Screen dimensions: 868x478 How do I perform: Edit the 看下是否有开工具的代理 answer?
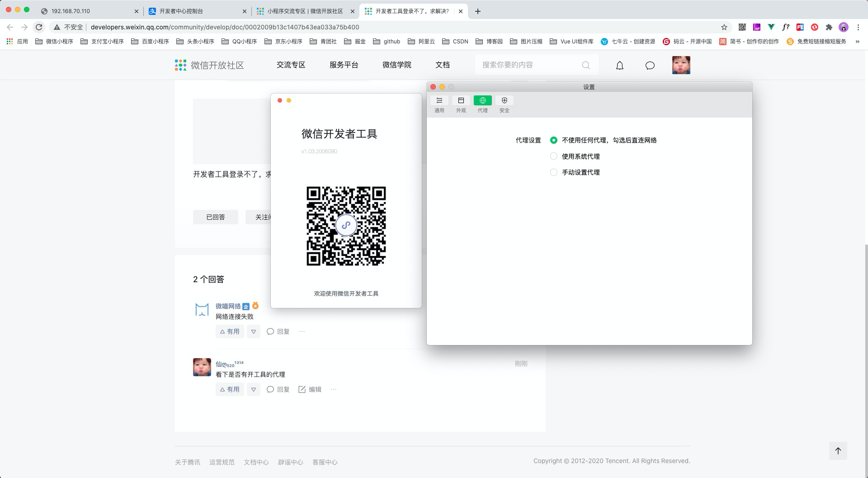click(x=310, y=389)
